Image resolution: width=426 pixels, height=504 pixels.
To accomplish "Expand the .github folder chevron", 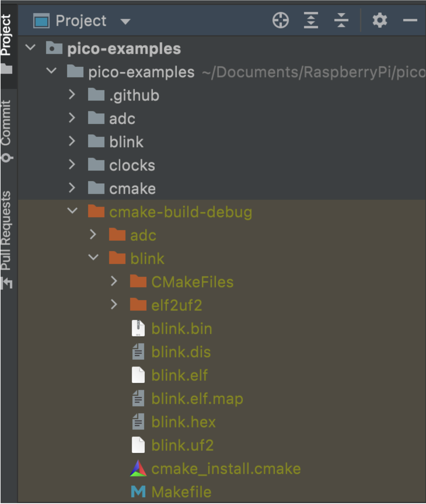I will [72, 95].
